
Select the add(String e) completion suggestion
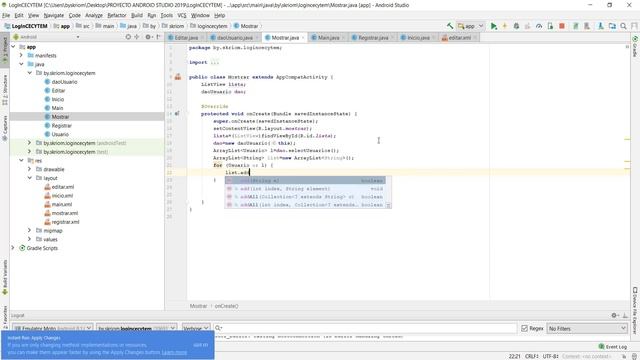tap(305, 180)
